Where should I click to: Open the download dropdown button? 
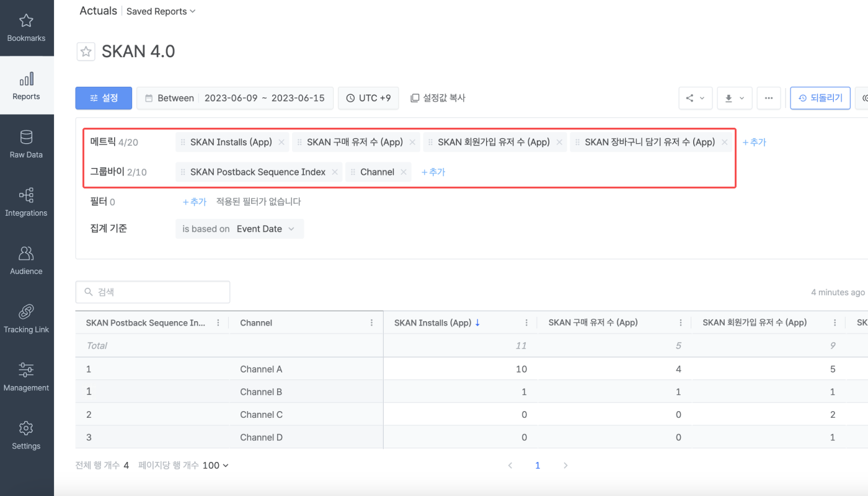(x=735, y=98)
